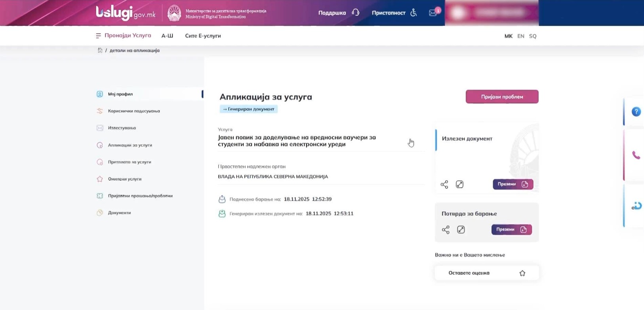Click the Апликација за услуга heading

coord(266,97)
